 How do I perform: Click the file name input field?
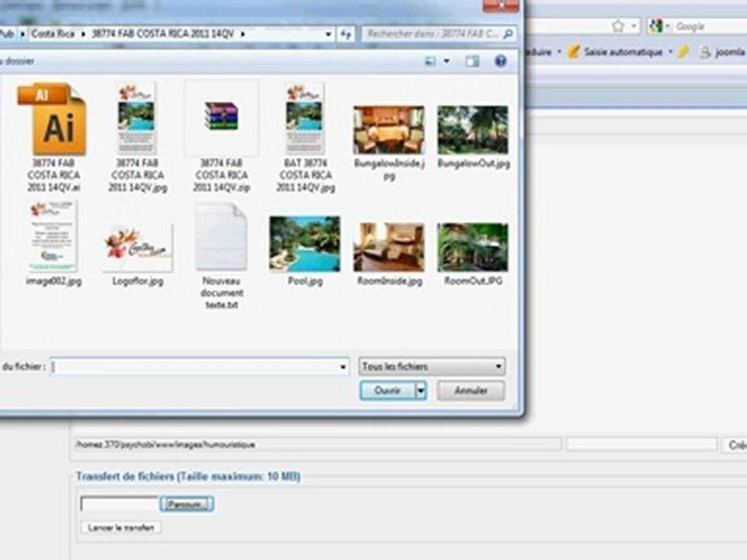pyautogui.click(x=194, y=366)
